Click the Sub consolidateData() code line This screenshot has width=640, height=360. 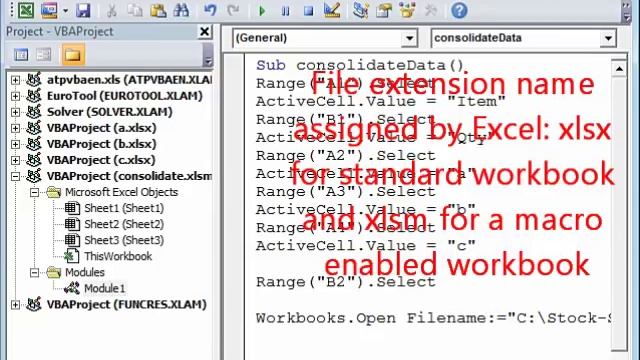360,65
